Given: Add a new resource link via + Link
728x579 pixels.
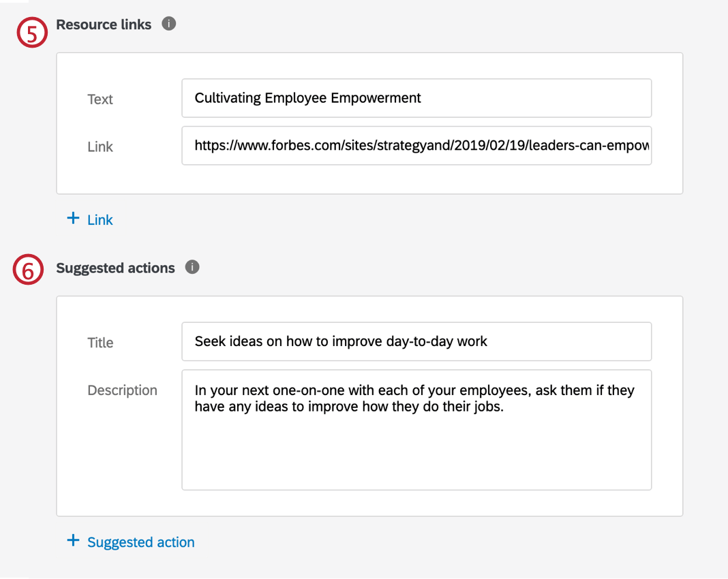Looking at the screenshot, I should (89, 219).
